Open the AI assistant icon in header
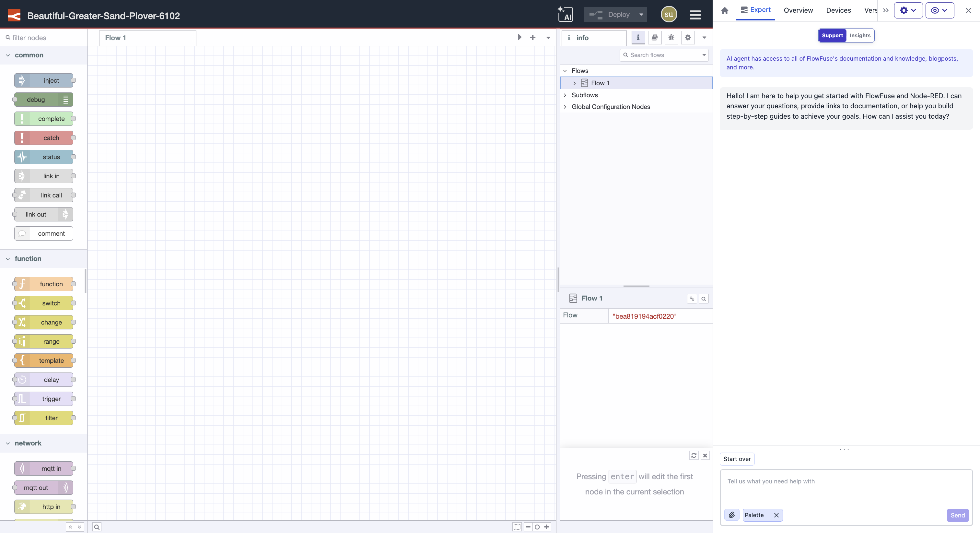 565,15
